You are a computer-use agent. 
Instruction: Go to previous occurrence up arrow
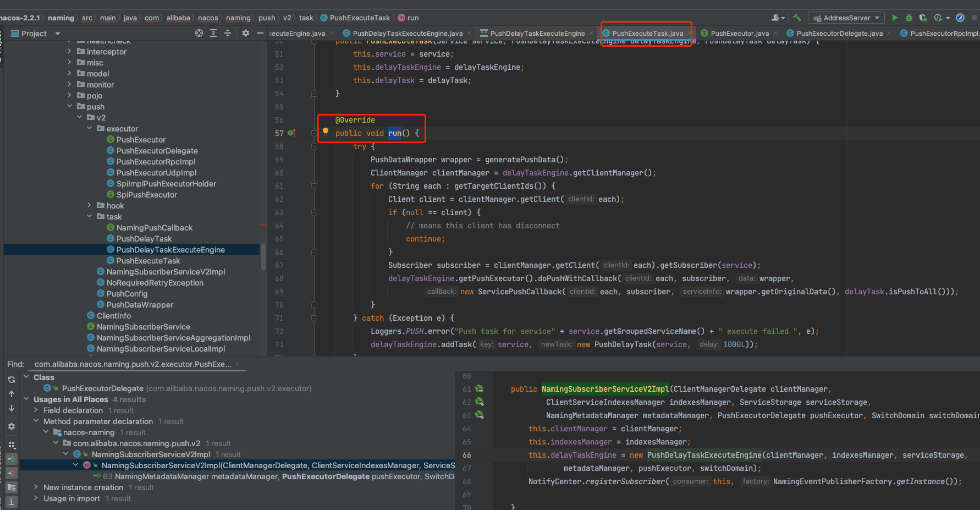12,394
